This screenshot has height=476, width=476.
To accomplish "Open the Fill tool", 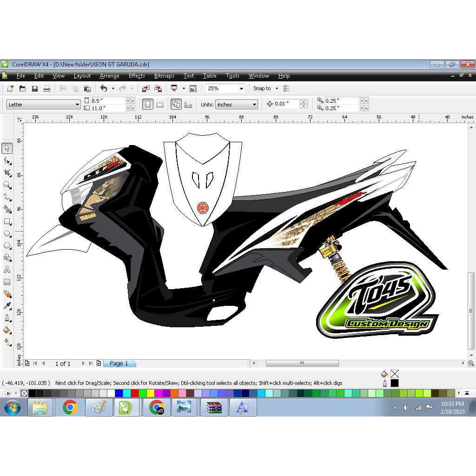I will 7,330.
